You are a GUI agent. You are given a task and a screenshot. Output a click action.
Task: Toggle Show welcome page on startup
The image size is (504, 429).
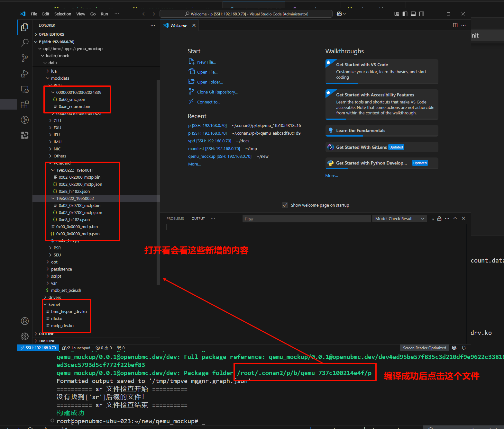285,205
